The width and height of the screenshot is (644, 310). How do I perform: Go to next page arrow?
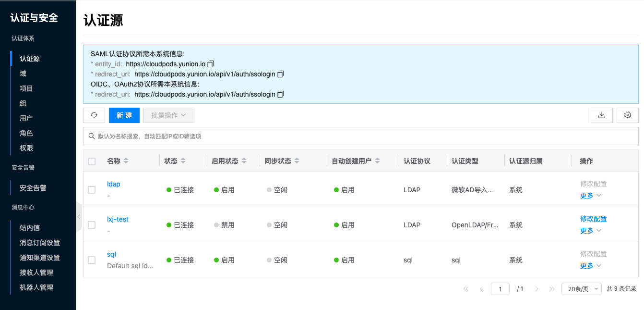pyautogui.click(x=537, y=289)
